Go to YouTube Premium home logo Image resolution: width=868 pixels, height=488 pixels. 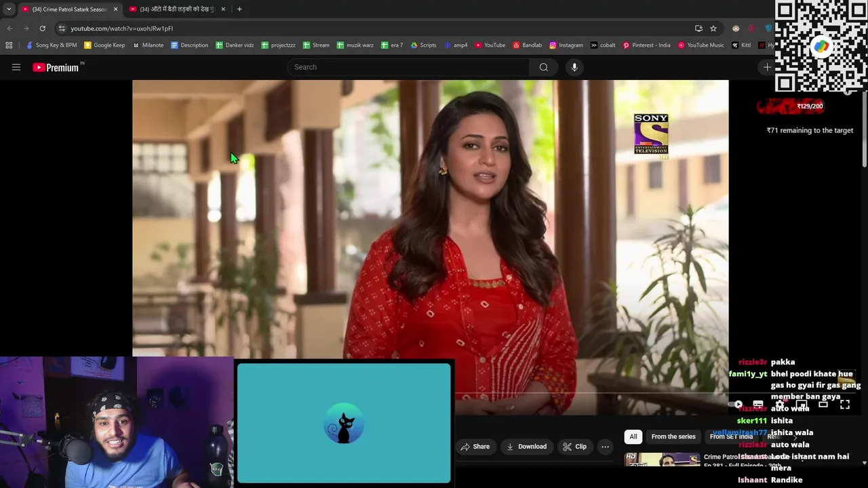[58, 67]
